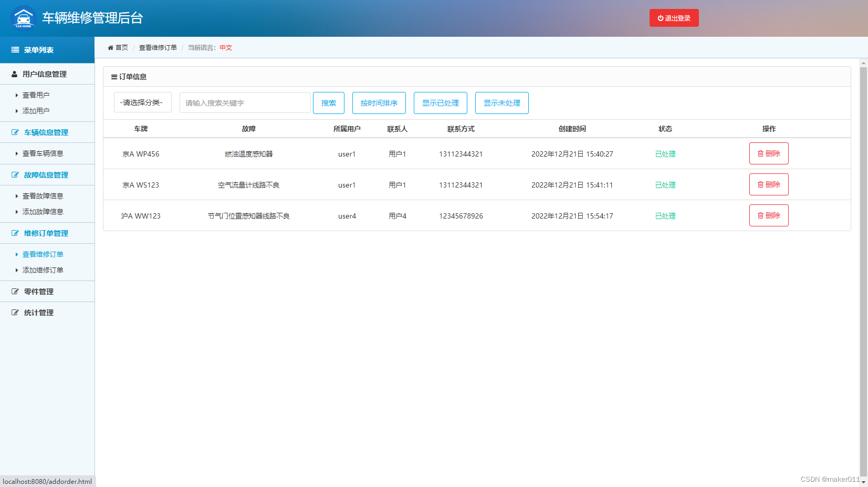Click phone number 12345678926
The height and width of the screenshot is (487, 868).
pos(461,216)
